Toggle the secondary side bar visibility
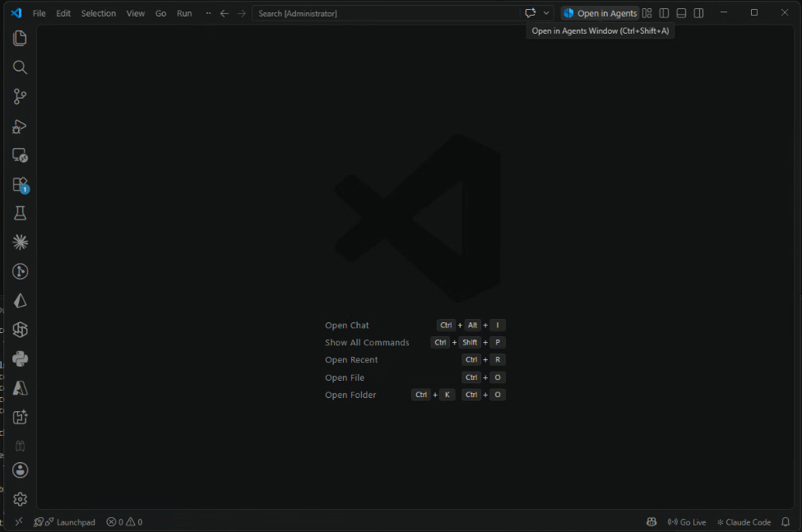The image size is (802, 532). coord(698,13)
